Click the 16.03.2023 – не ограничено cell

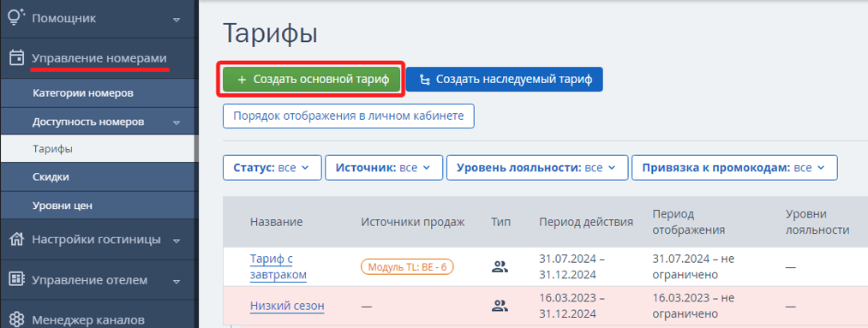pos(693,306)
